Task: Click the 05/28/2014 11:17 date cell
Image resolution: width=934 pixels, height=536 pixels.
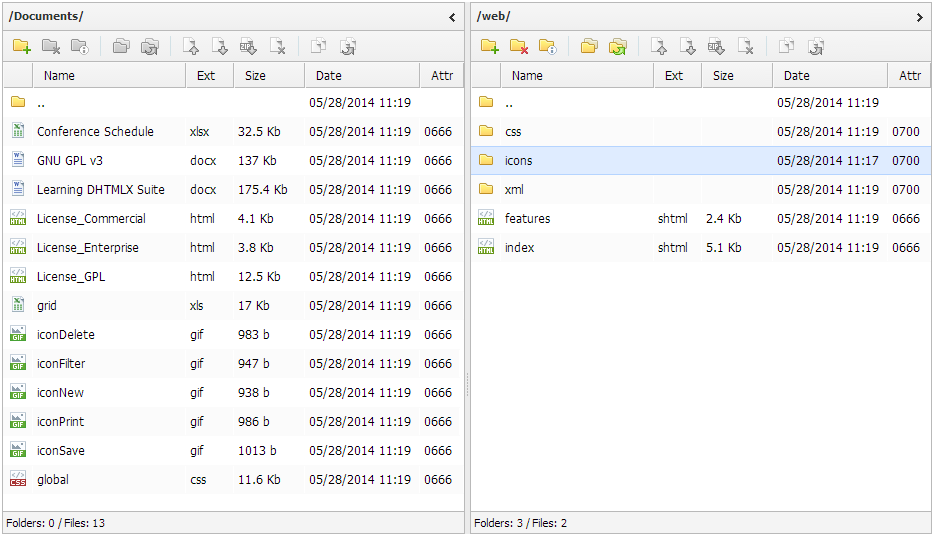Action: 828,161
